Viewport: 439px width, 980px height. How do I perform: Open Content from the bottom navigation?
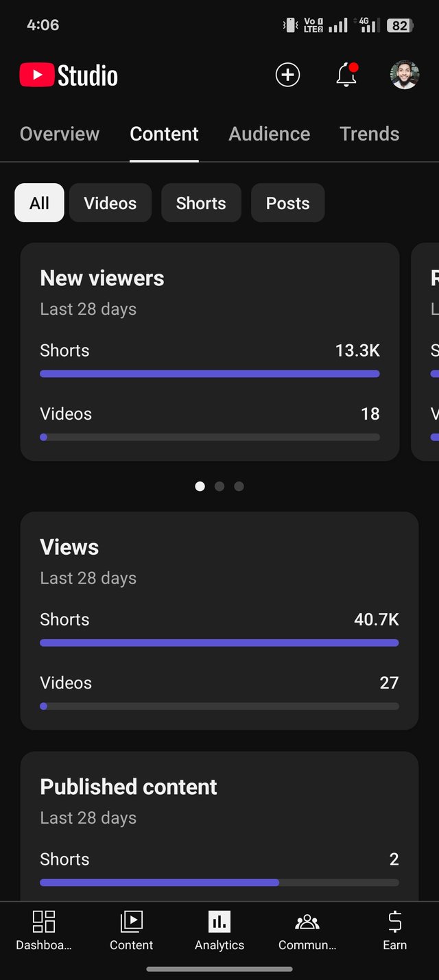tap(131, 930)
